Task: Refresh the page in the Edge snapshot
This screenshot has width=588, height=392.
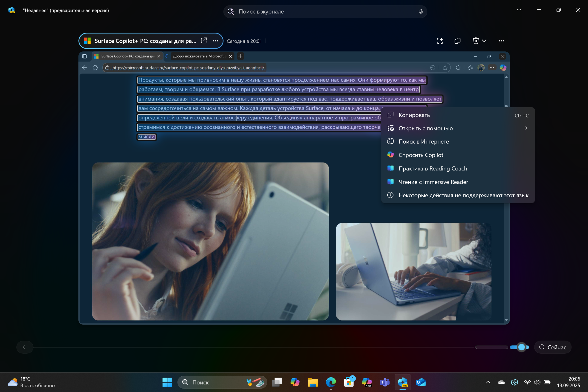Action: click(95, 68)
